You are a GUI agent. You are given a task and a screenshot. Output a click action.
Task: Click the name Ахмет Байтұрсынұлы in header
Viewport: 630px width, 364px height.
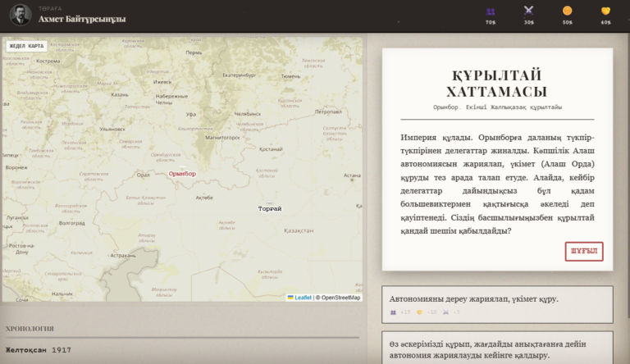click(x=82, y=19)
